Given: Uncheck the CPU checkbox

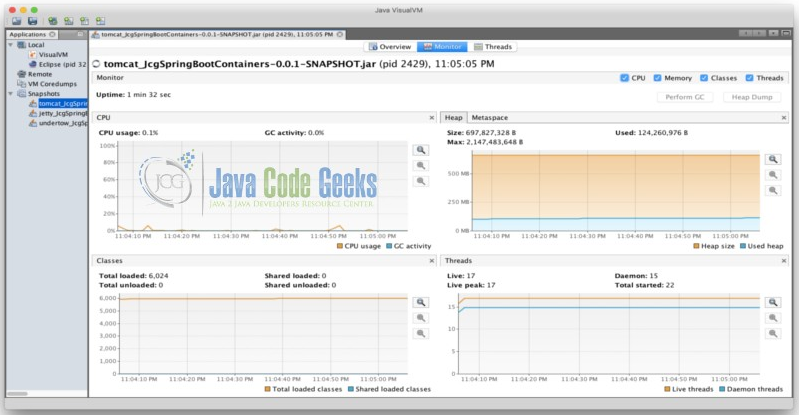Looking at the screenshot, I should coord(624,78).
